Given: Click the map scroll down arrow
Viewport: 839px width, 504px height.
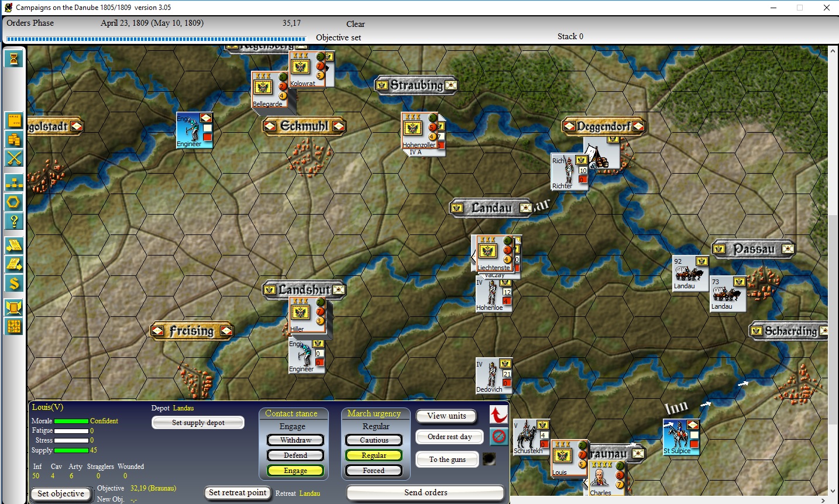Looking at the screenshot, I should coord(833,492).
